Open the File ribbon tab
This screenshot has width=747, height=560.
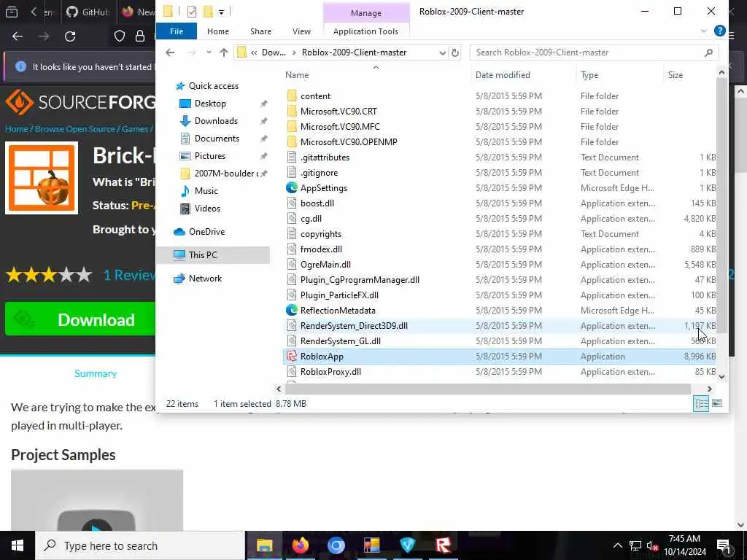[x=177, y=31]
